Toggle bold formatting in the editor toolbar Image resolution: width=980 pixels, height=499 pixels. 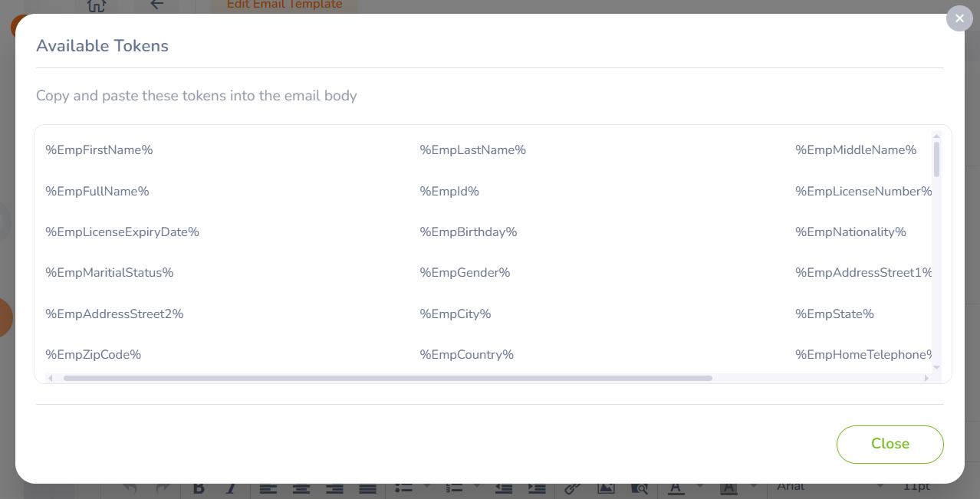point(199,488)
